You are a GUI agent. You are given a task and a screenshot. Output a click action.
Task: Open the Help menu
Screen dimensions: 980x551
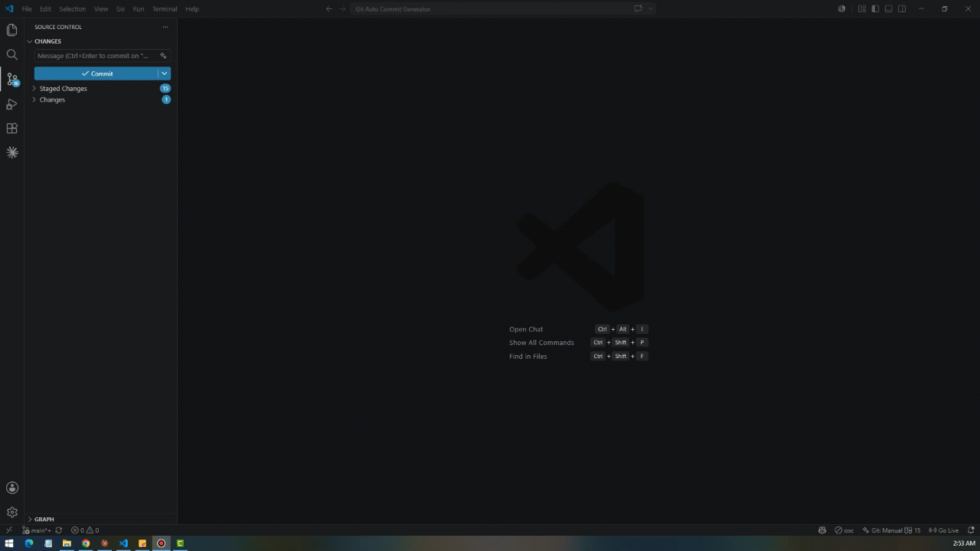coord(192,9)
